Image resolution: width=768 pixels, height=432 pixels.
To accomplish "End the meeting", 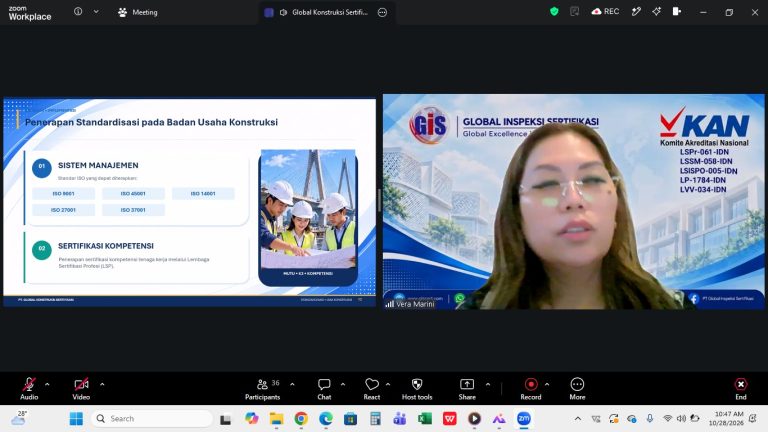I will pyautogui.click(x=741, y=389).
